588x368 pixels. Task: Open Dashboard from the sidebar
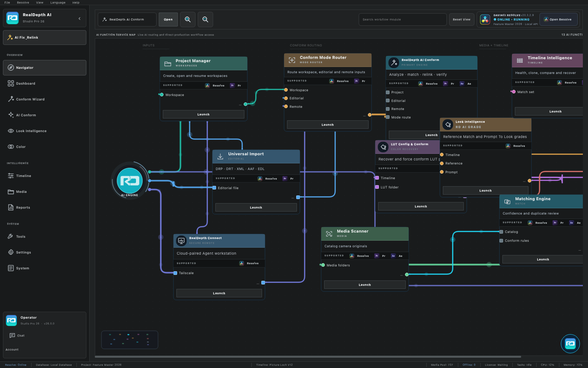click(x=45, y=84)
